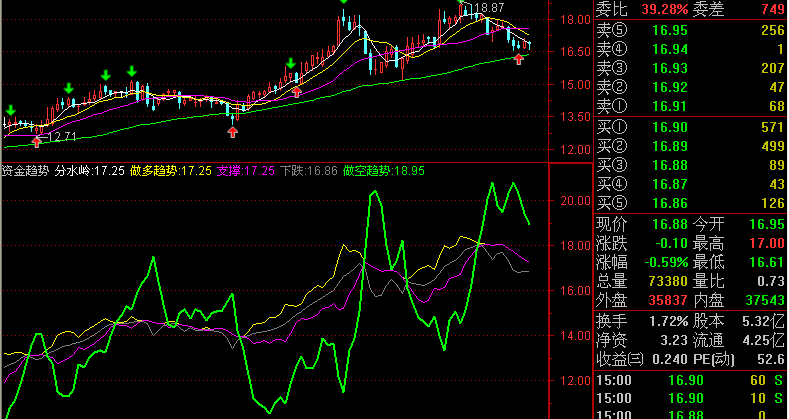Select the 最高 high value 17.00

(x=767, y=243)
